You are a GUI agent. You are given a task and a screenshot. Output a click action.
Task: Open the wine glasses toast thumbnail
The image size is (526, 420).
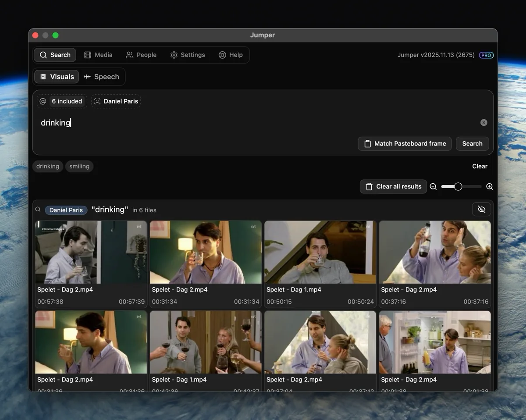206,342
